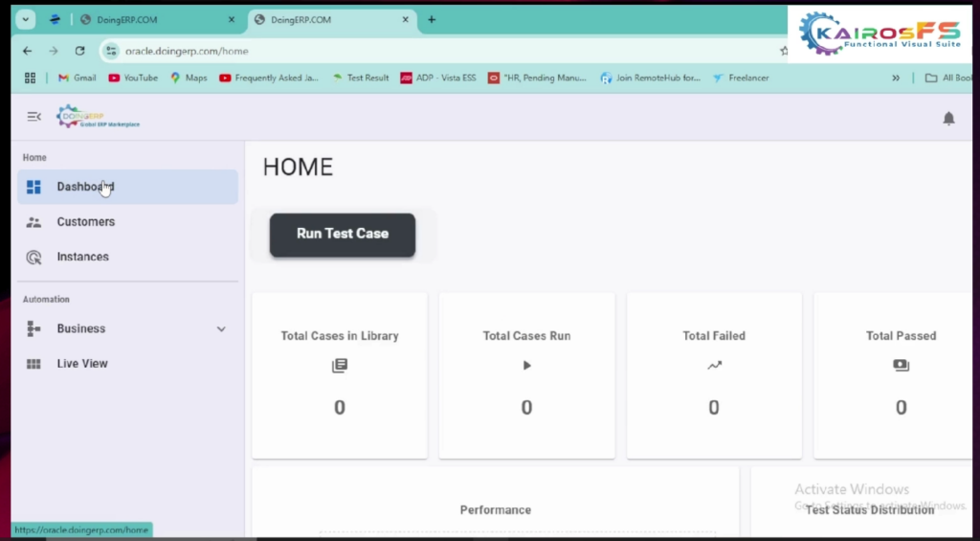
Task: Collapse the sidebar using the hamburger menu icon
Action: [33, 117]
